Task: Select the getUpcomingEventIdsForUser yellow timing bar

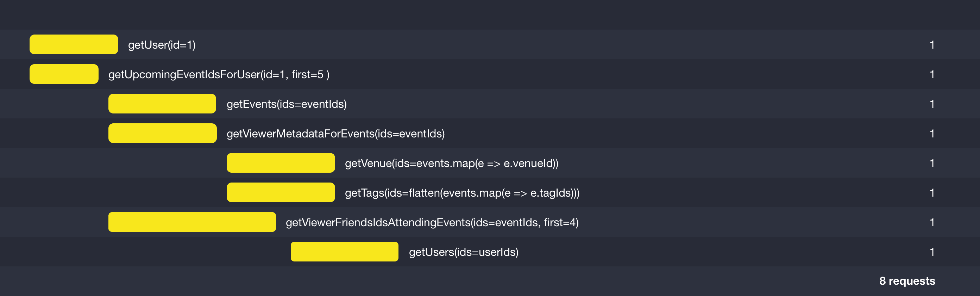Action: (64, 74)
